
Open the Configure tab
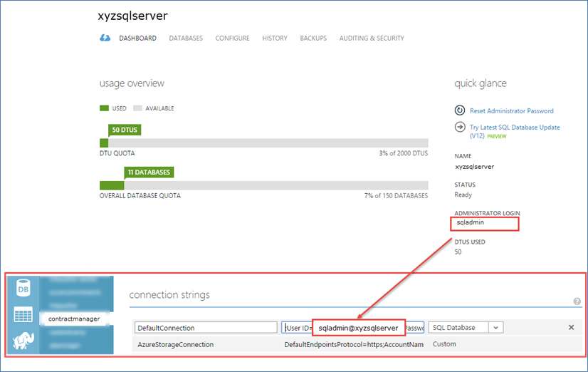(x=232, y=38)
